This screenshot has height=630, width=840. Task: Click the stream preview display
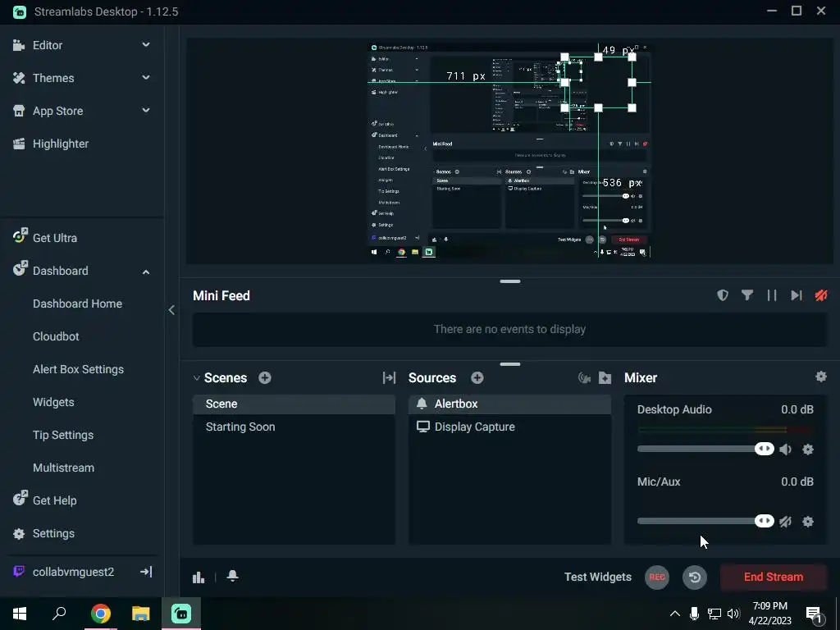(x=509, y=151)
